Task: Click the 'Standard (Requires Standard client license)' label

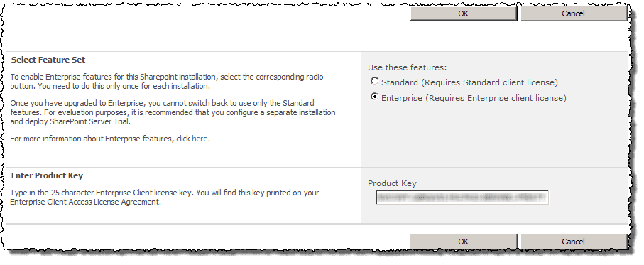Action: pyautogui.click(x=469, y=82)
